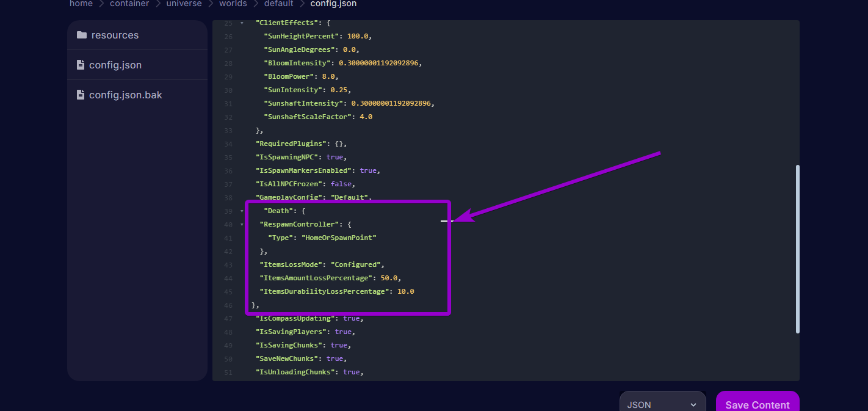Click the Save Content button
This screenshot has width=868, height=411.
757,404
